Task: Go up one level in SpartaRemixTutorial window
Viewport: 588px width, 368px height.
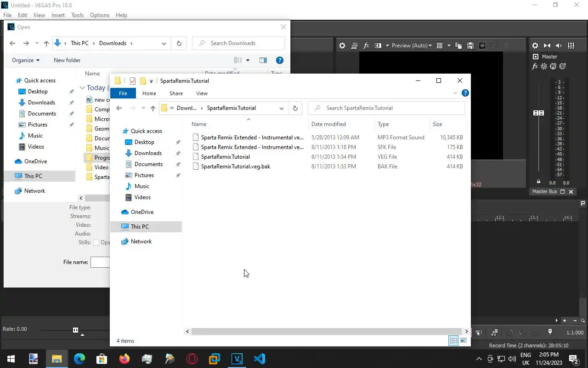Action: (x=153, y=108)
